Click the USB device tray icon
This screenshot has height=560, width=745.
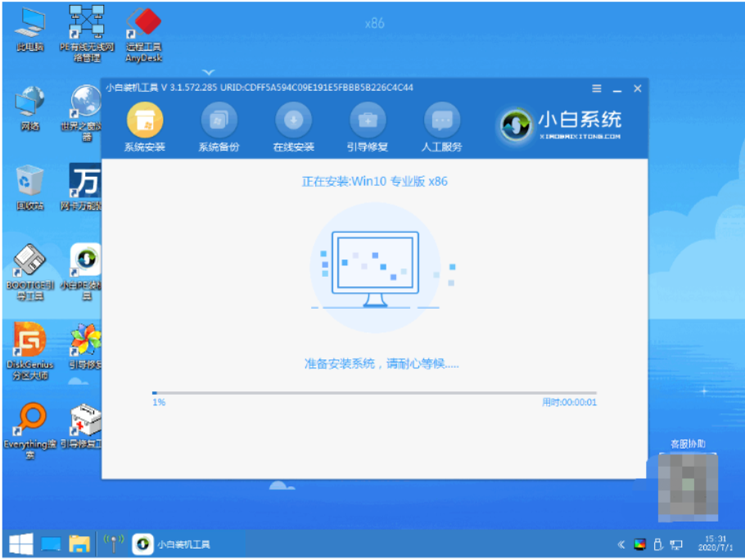(x=658, y=544)
